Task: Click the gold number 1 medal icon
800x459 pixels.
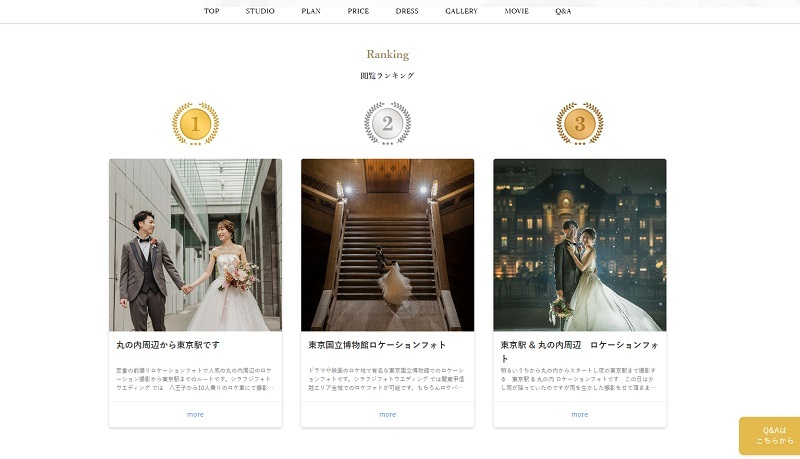Action: [x=195, y=123]
